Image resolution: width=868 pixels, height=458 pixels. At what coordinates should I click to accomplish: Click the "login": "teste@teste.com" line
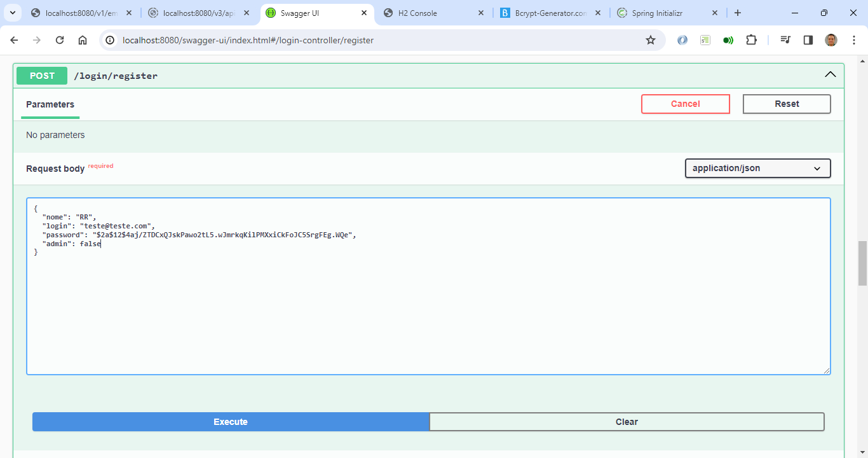point(98,226)
